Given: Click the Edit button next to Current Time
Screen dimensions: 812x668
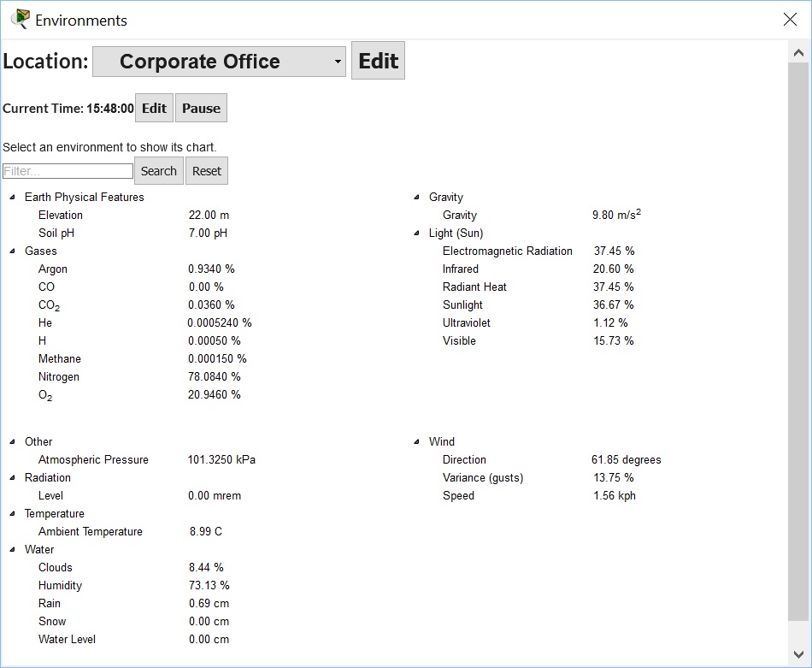Looking at the screenshot, I should pos(154,109).
